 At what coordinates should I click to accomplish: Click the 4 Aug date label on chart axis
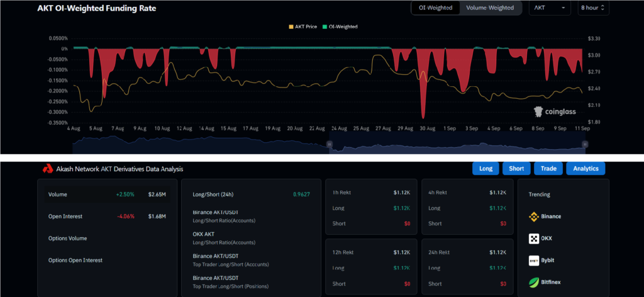pyautogui.click(x=73, y=128)
